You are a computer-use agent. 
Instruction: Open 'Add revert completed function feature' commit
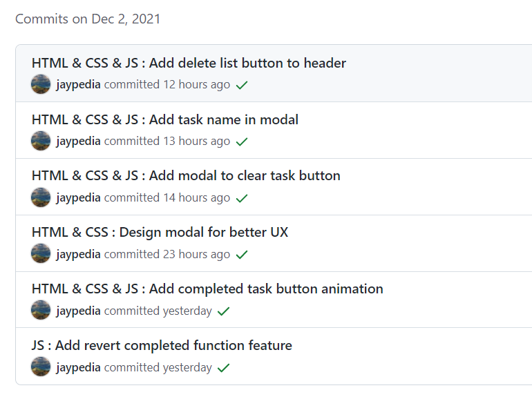162,345
